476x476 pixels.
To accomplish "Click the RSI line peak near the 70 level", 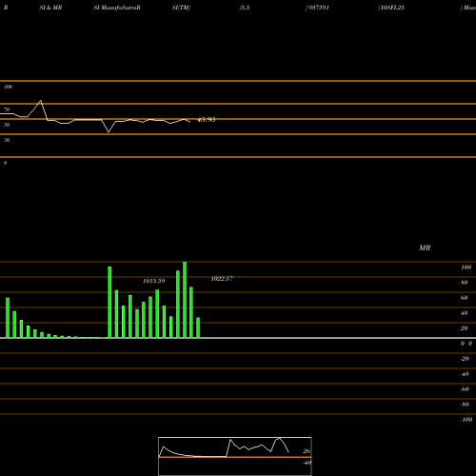I will (41, 101).
